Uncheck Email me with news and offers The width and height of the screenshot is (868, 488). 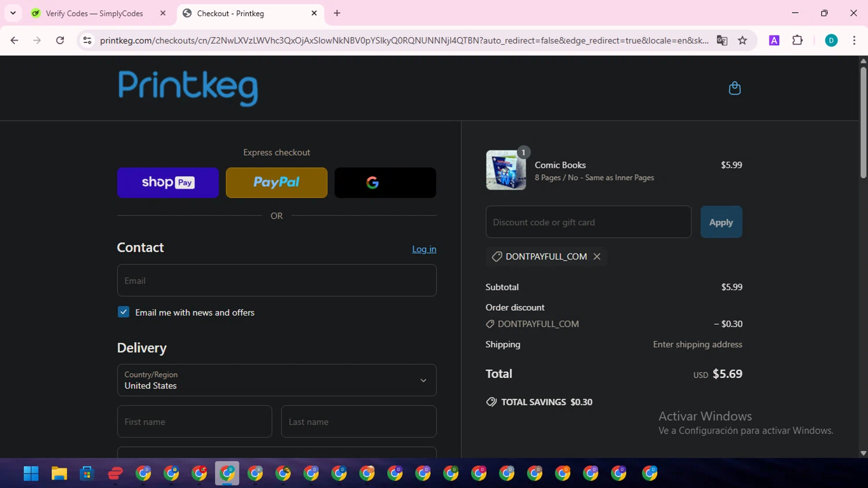[123, 312]
